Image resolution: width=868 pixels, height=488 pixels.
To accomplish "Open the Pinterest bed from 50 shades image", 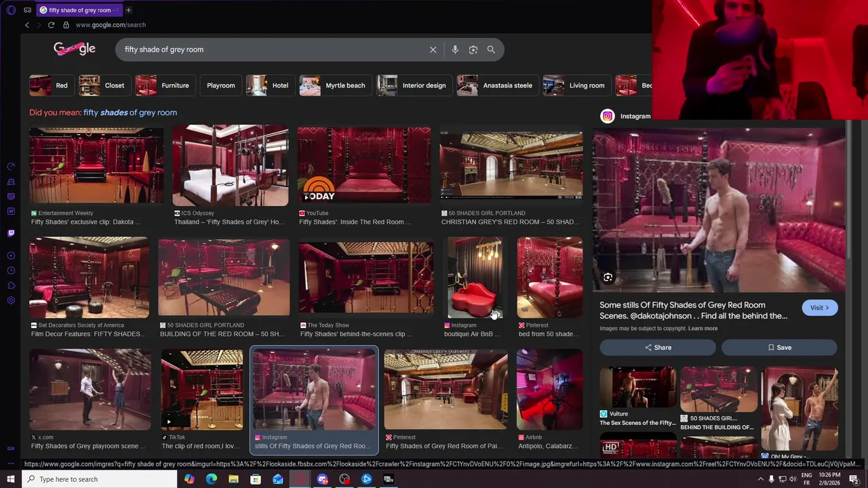I will coord(550,277).
